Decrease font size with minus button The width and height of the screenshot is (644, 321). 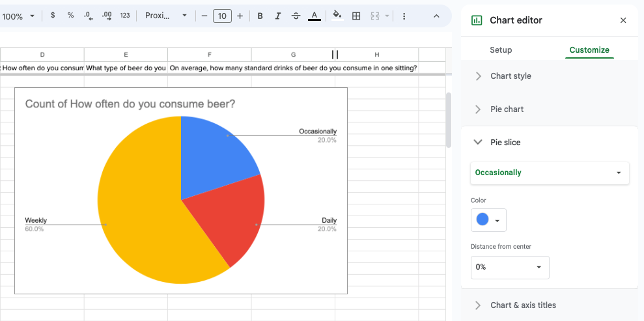tap(204, 16)
